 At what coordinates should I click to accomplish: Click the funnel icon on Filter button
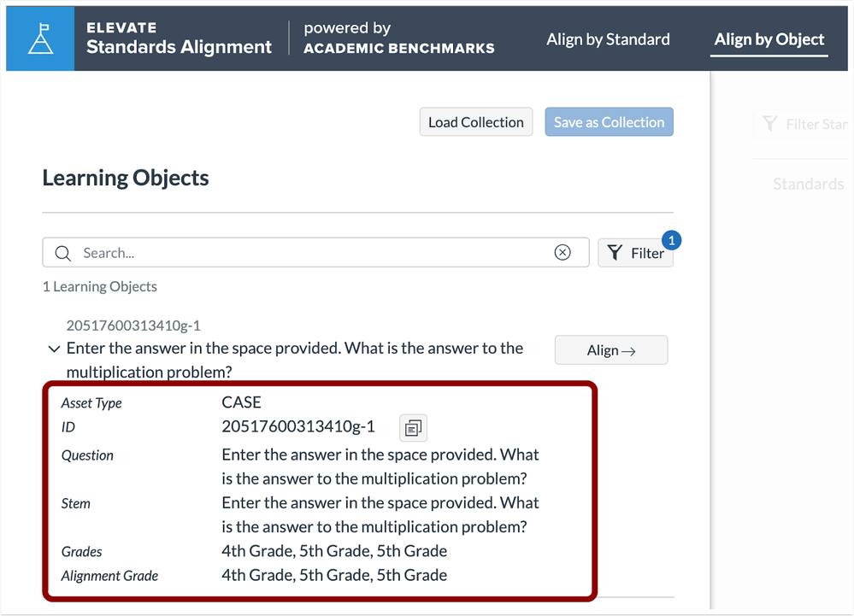coord(615,253)
